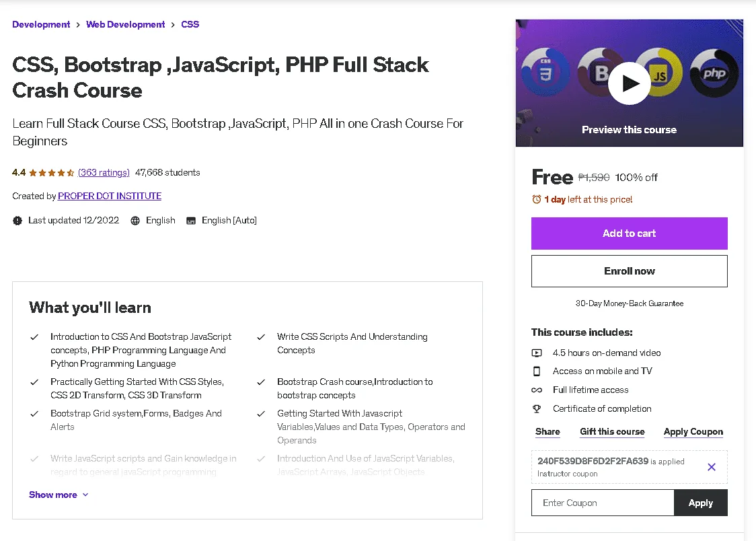This screenshot has height=541, width=756.
Task: Remove the applied instructor coupon
Action: pos(711,467)
